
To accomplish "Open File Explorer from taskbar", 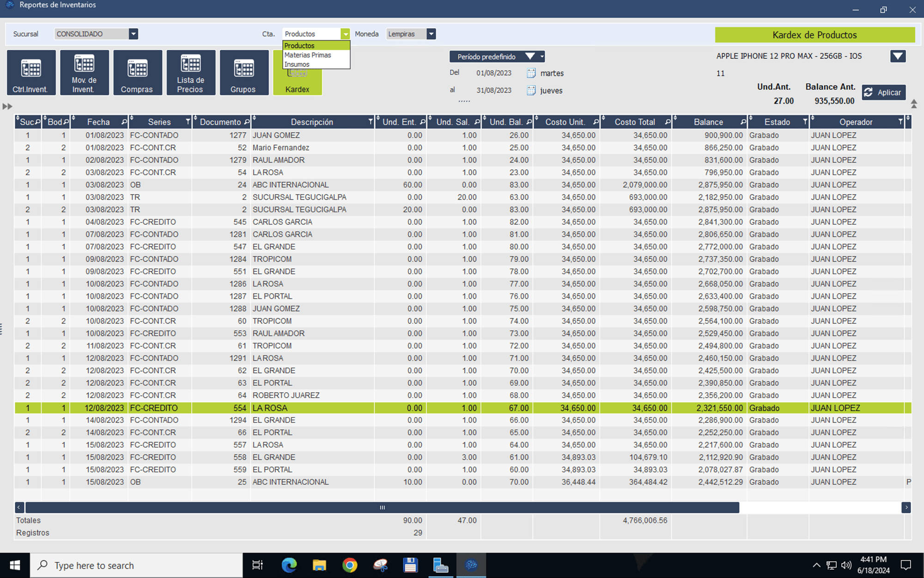I will [x=319, y=565].
